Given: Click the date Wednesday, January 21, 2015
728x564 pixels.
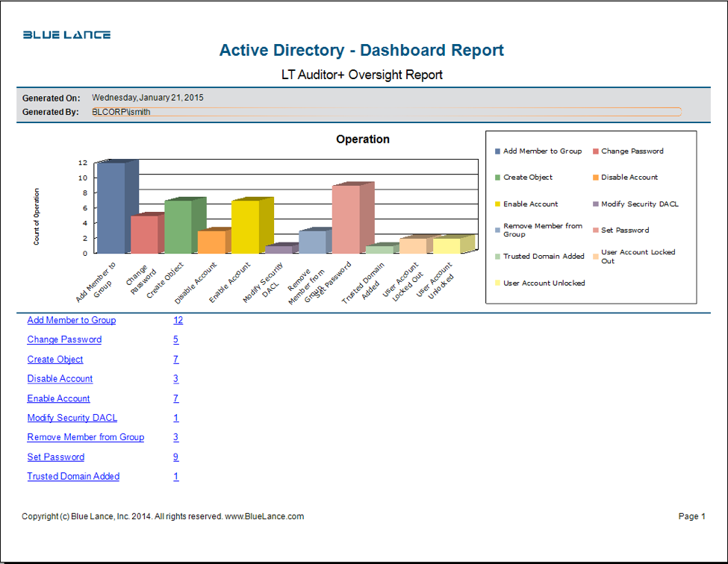Looking at the screenshot, I should (x=148, y=98).
